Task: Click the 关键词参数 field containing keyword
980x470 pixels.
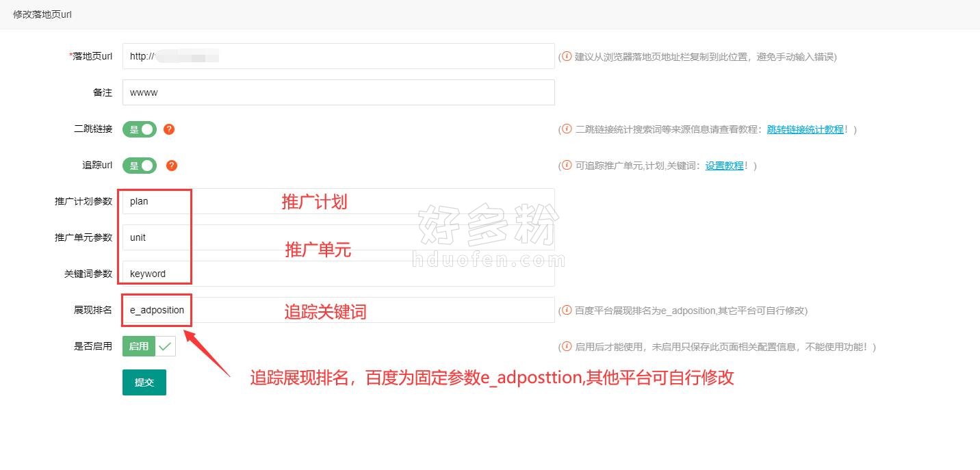Action: 338,274
